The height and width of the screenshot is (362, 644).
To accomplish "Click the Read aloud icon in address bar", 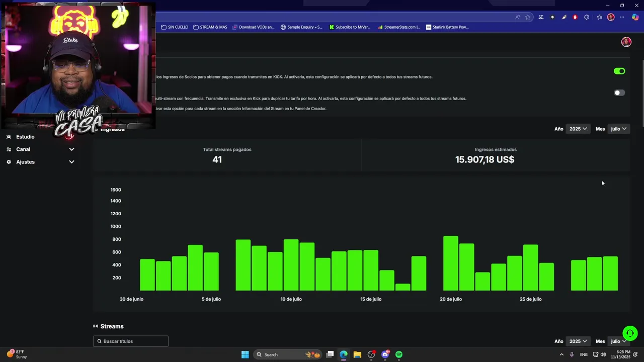I will click(518, 17).
